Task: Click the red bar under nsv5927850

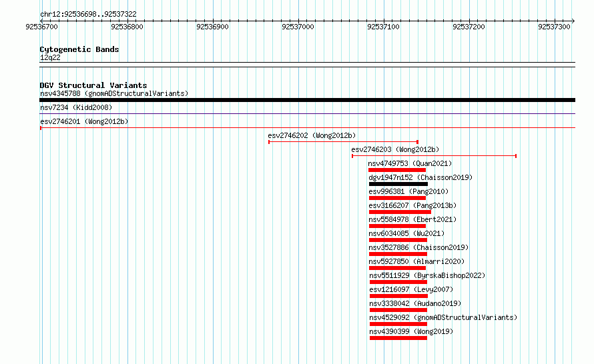Action: [397, 268]
